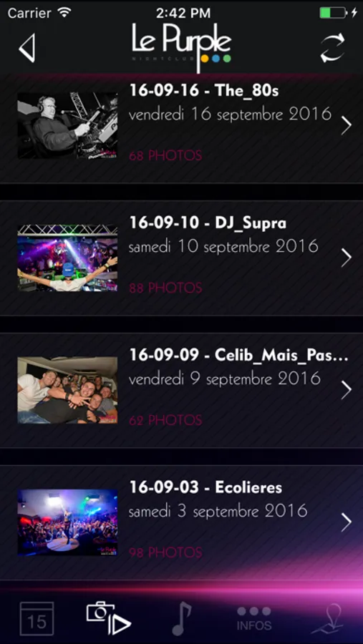Open the music note tab

pyautogui.click(x=181, y=618)
